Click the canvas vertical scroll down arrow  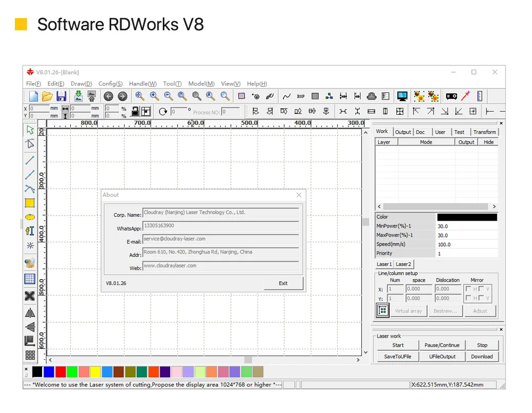click(366, 352)
